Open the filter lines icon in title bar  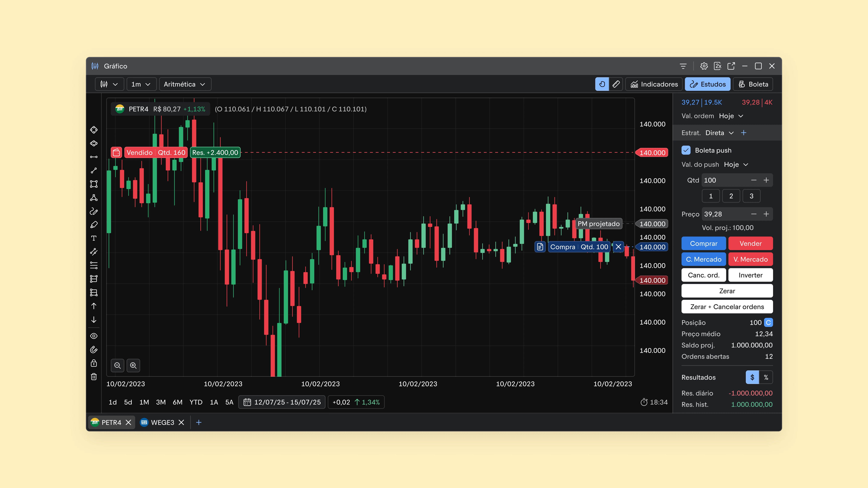click(683, 66)
